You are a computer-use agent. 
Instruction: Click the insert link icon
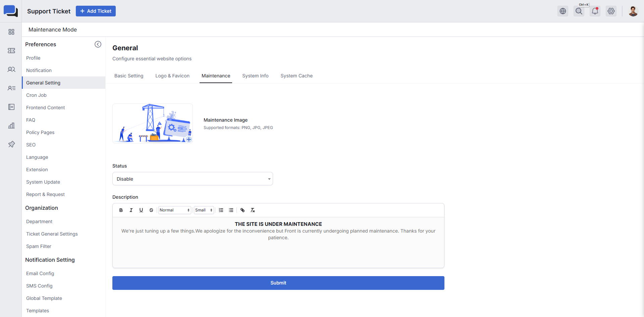(x=243, y=210)
